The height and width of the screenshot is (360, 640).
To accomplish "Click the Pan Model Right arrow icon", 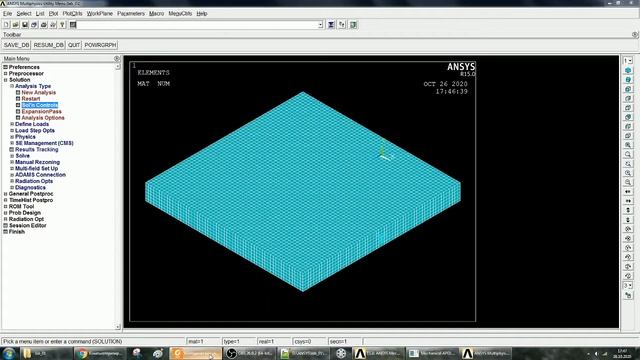I will coord(628,201).
